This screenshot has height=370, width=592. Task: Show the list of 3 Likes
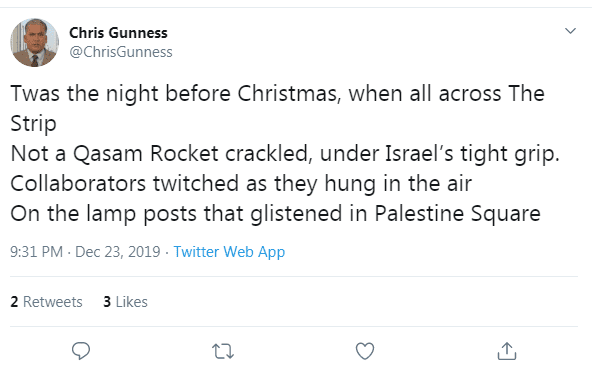coord(125,302)
